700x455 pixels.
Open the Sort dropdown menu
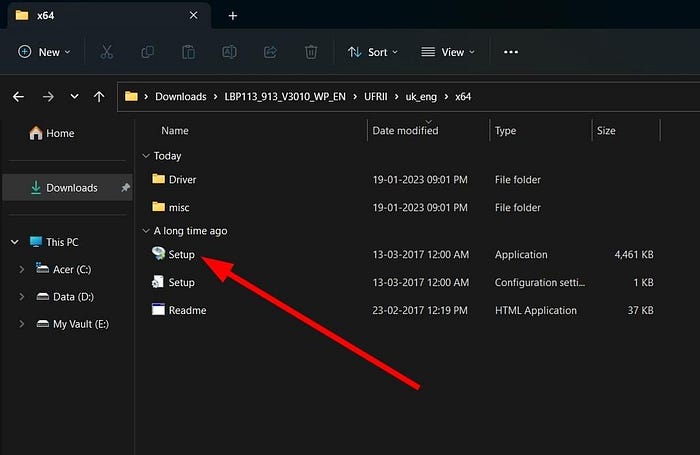coord(373,52)
